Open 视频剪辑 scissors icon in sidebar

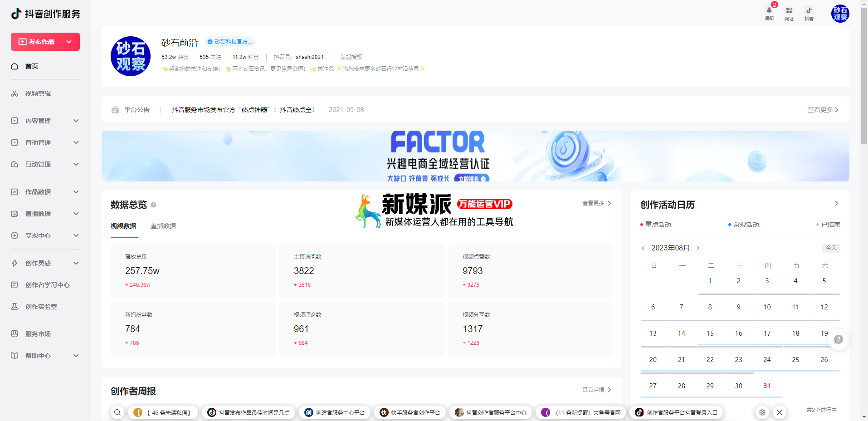[15, 93]
